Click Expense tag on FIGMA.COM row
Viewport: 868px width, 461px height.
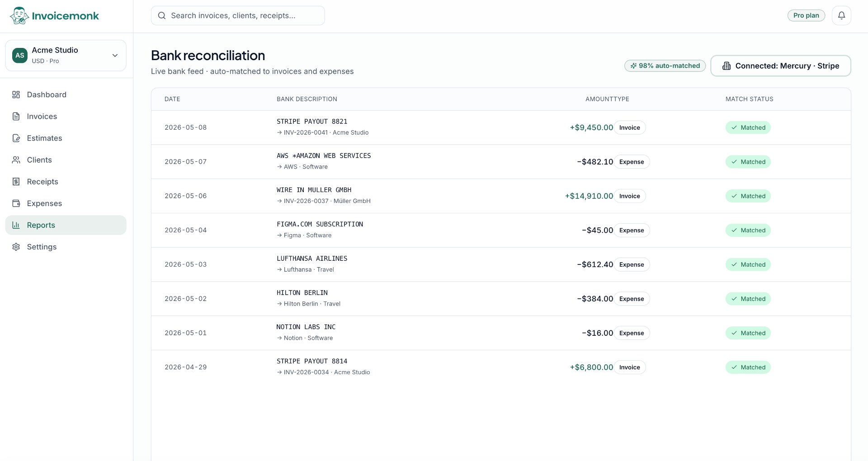(632, 230)
